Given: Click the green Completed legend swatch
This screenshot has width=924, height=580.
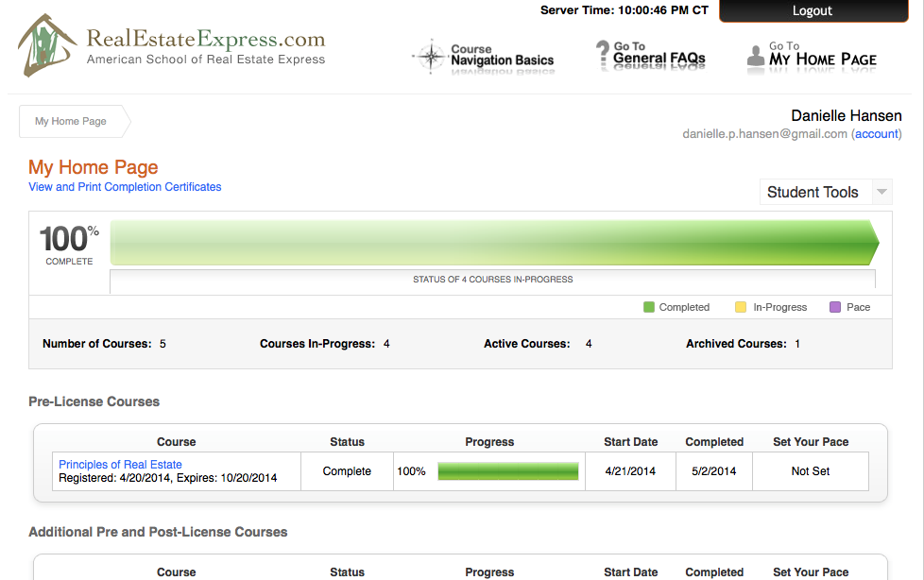Looking at the screenshot, I should (x=649, y=307).
